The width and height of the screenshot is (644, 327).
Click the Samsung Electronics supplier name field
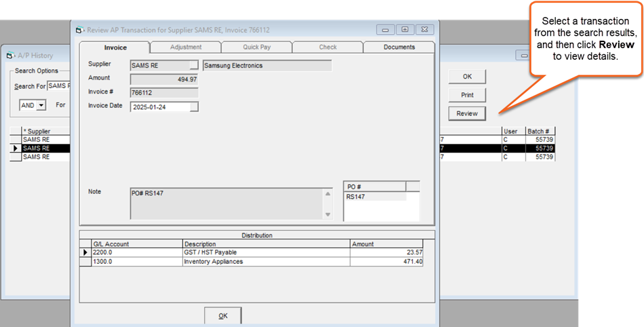267,66
